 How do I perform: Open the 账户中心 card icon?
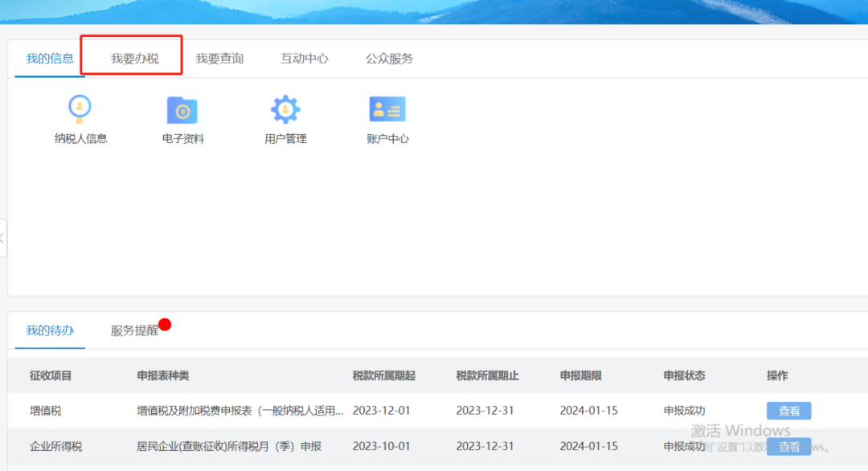(387, 109)
